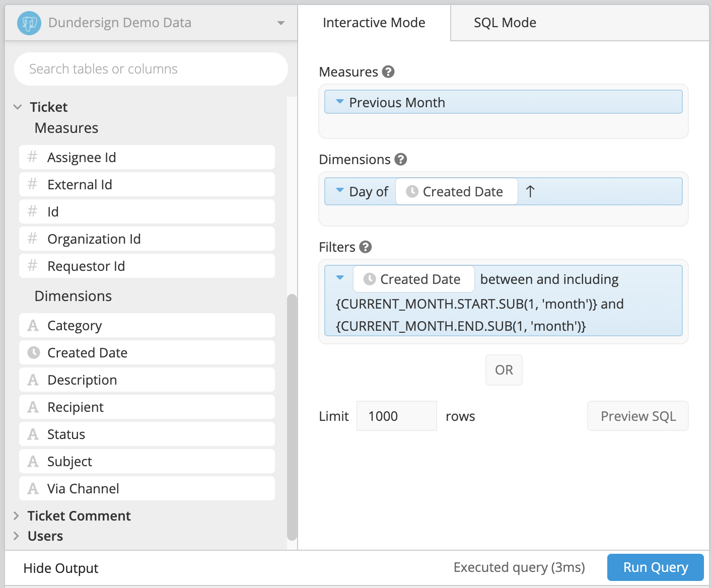Collapse the Ticket table tree
Screen dimensions: 711x588
click(18, 107)
